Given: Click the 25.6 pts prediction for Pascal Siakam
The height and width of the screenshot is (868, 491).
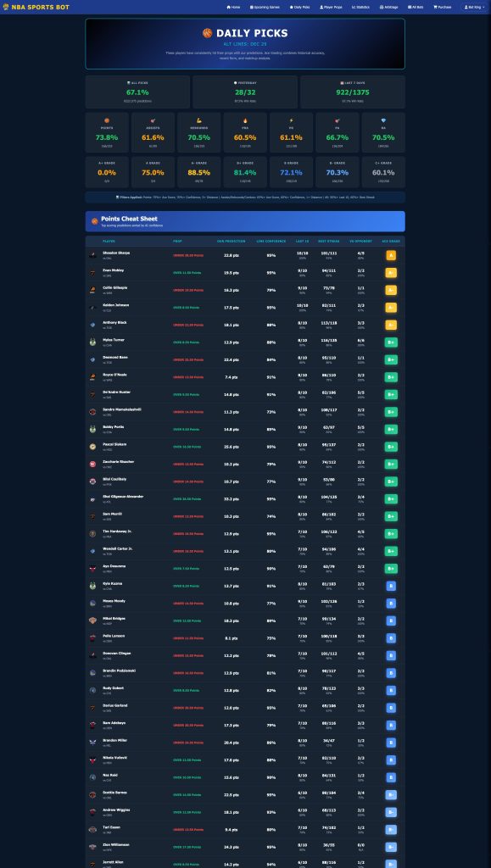Looking at the screenshot, I should click(x=232, y=447).
